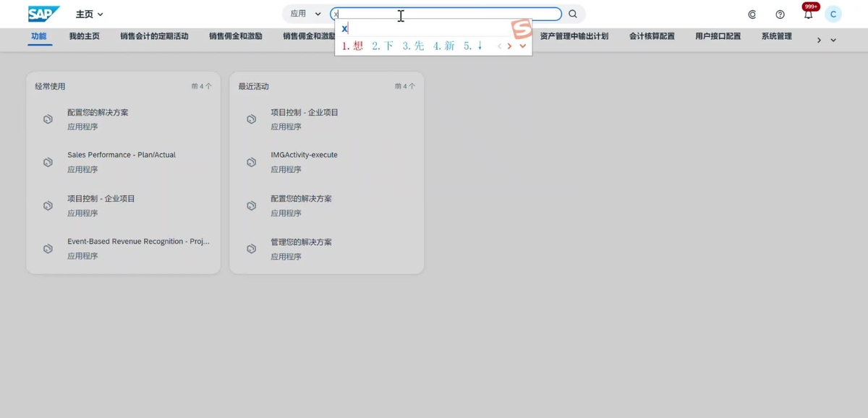Click icon beside Sales Performance - Plan/Actual
Screen dimensions: 868x418
[48, 162]
